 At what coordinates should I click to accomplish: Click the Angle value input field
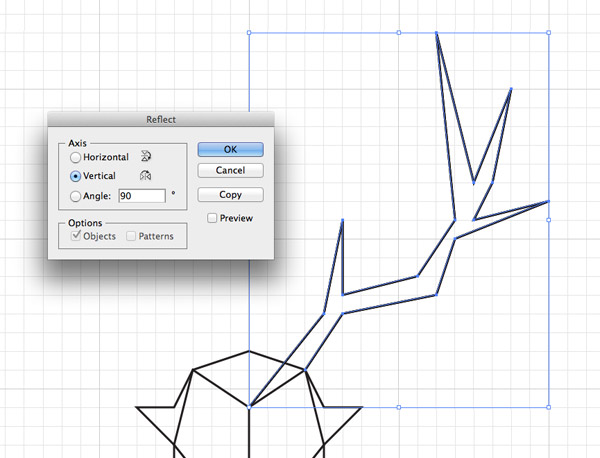tap(140, 196)
